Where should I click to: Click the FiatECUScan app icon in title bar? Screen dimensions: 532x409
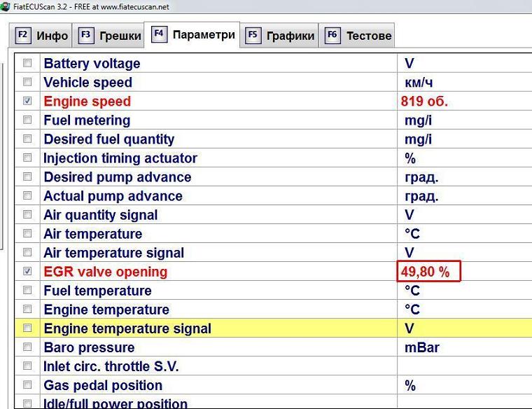(5, 7)
